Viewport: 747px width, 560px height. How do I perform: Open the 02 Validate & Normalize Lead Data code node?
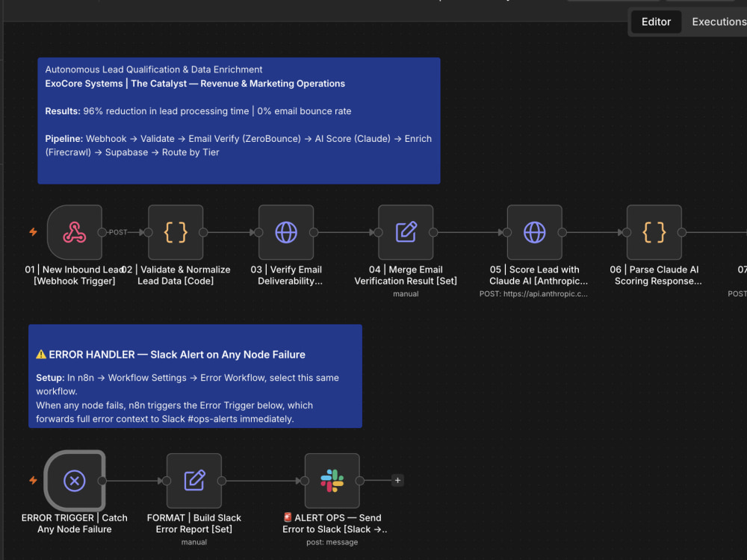coord(176,232)
